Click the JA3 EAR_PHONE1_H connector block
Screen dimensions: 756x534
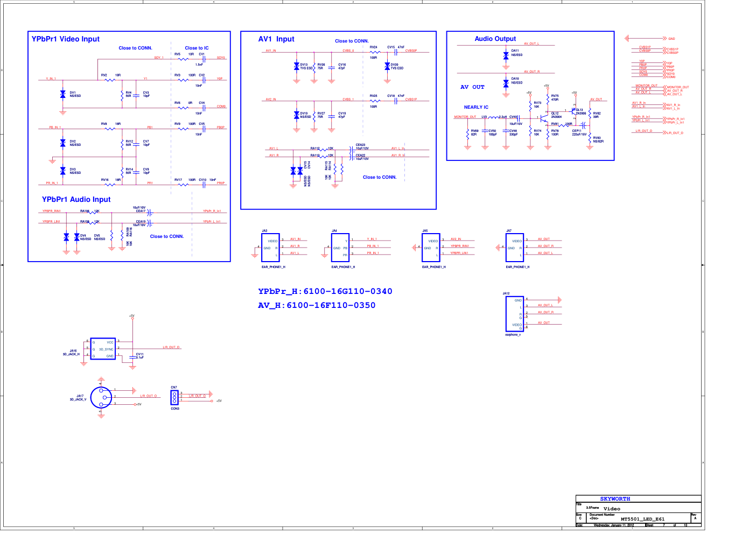tap(270, 248)
